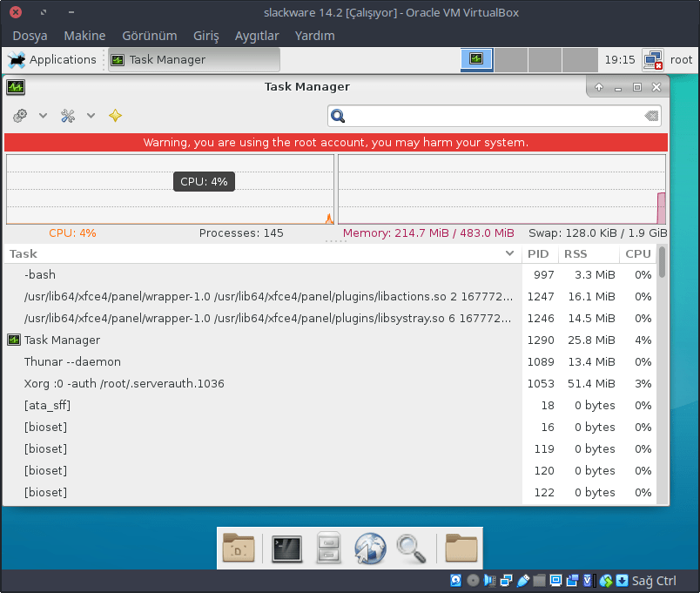The height and width of the screenshot is (593, 700).
Task: Click VirtualBox USB devices status icon
Action: [x=522, y=581]
